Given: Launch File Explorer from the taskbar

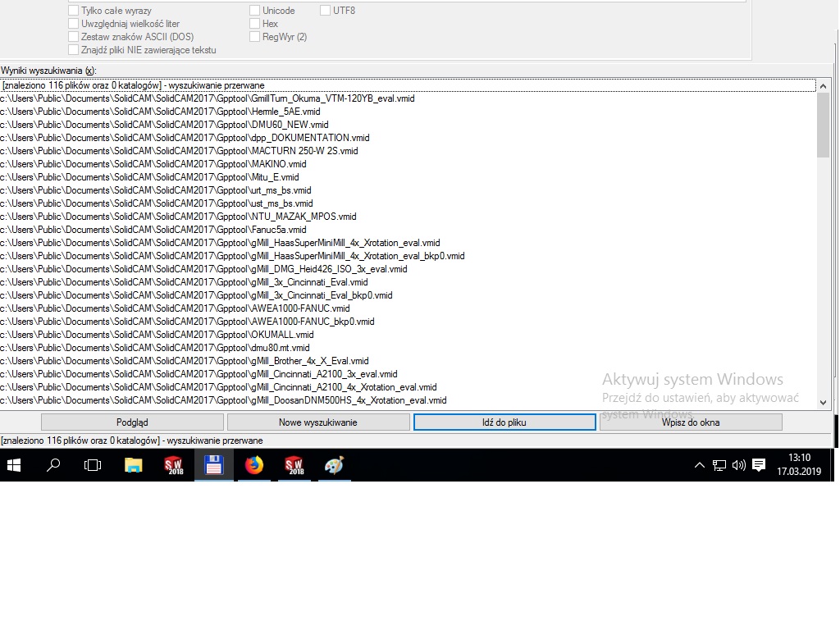Looking at the screenshot, I should (x=134, y=465).
